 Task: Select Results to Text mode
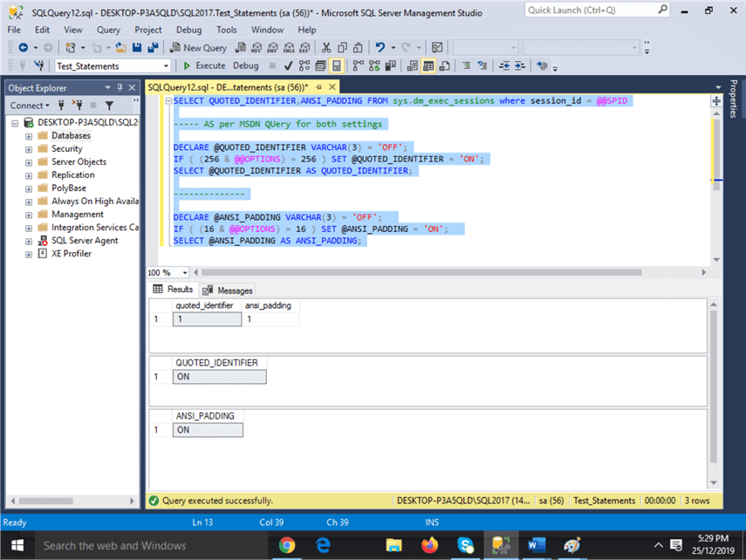coord(413,65)
